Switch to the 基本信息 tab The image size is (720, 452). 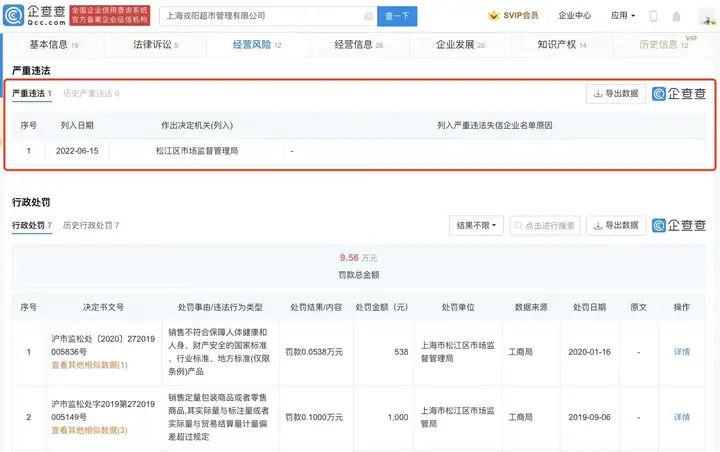click(54, 45)
